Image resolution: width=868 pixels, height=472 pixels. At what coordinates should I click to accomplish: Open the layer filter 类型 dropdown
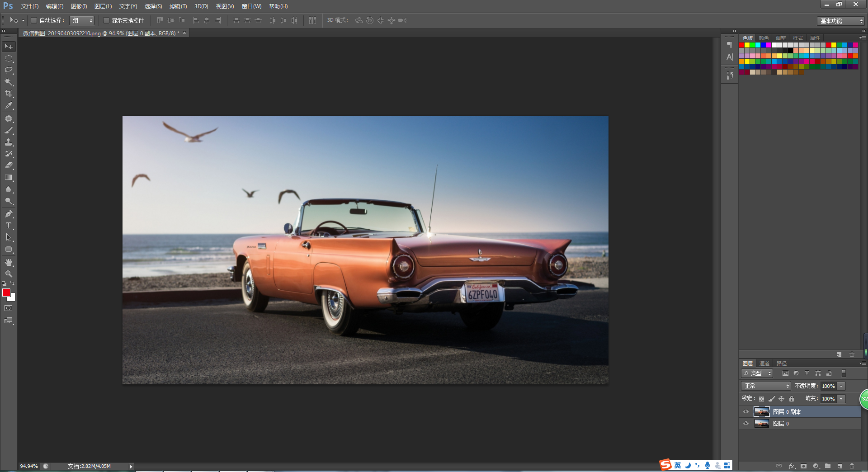click(x=757, y=373)
